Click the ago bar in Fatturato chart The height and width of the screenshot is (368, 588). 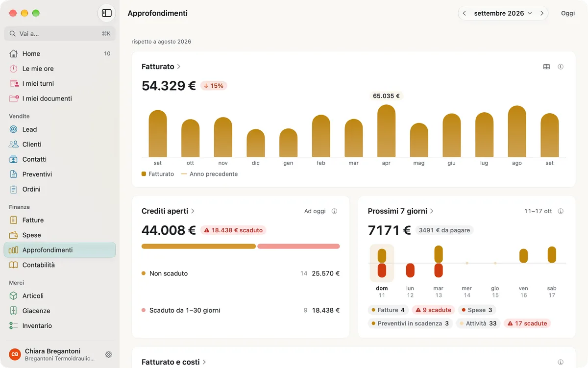coord(517,131)
